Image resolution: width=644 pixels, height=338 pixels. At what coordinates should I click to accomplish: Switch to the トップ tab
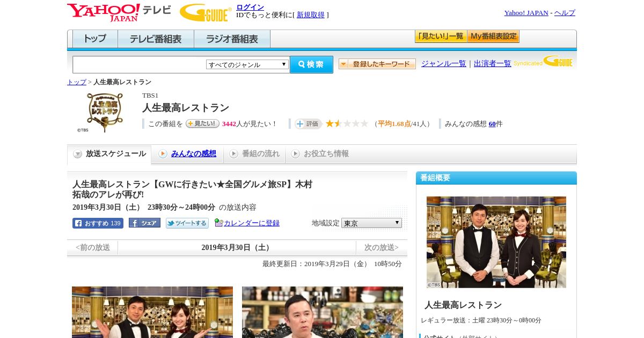[x=95, y=39]
